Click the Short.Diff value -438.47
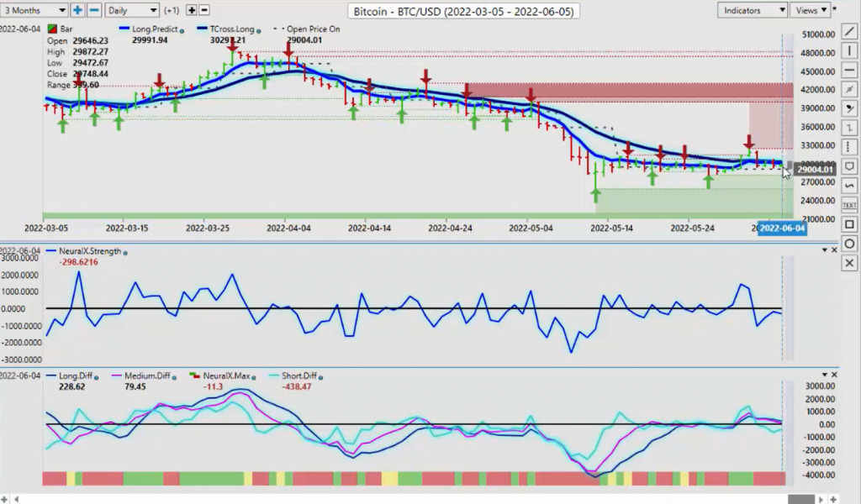This screenshot has width=861, height=504. (297, 386)
